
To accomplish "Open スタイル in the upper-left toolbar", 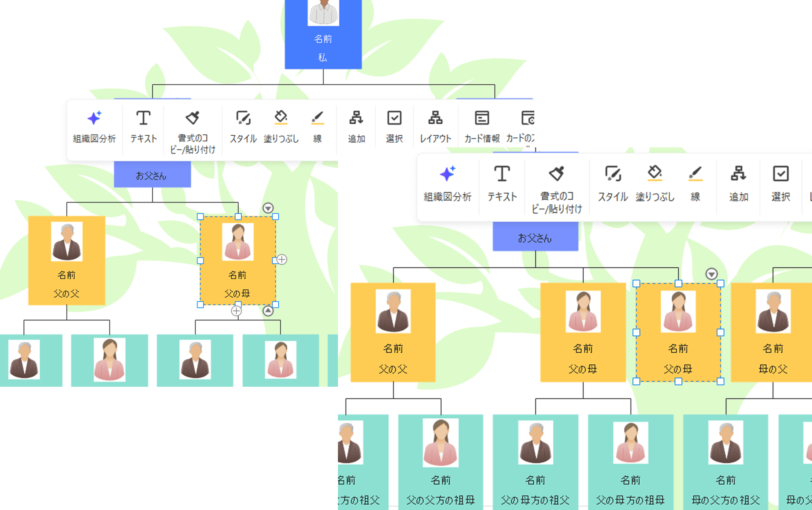I will [243, 127].
